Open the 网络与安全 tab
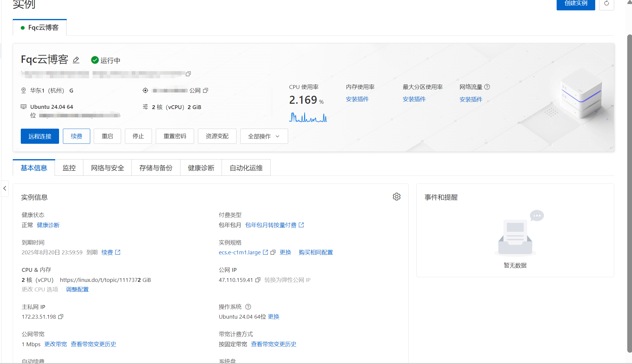The height and width of the screenshot is (364, 632). click(x=107, y=168)
